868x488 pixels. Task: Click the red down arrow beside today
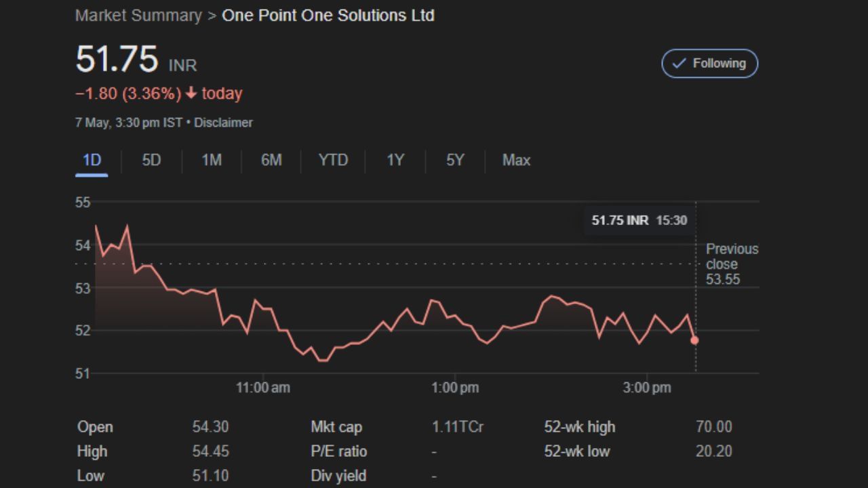(191, 94)
